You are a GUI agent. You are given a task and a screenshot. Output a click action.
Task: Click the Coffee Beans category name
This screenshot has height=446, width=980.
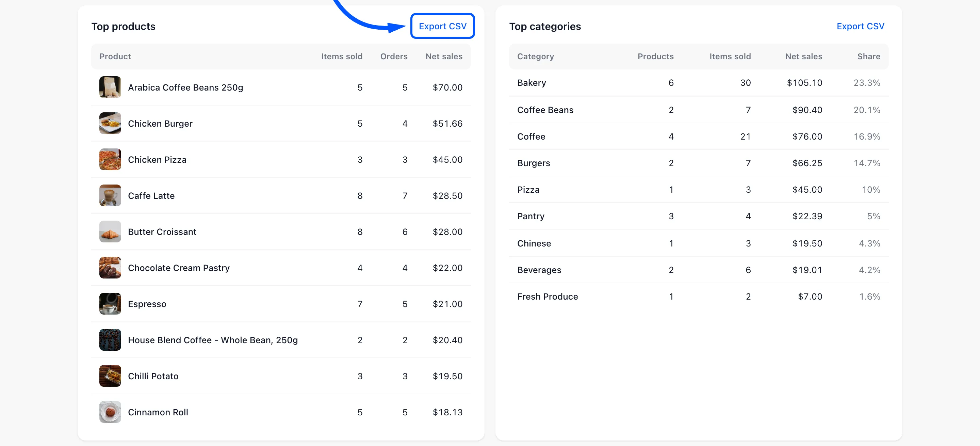pos(545,110)
